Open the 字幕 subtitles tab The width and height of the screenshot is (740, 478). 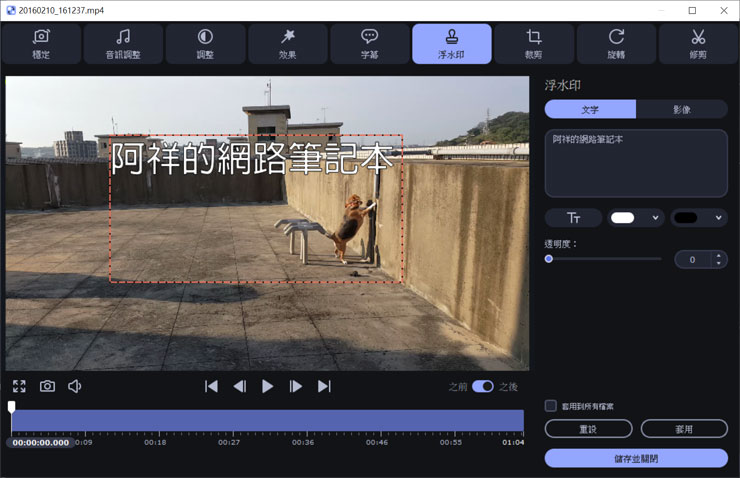tap(370, 44)
